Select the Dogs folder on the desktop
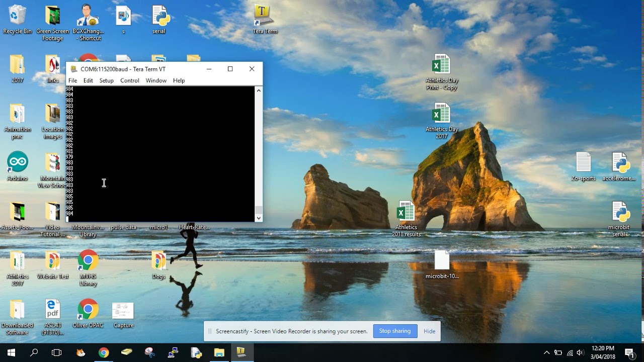Viewport: 644px width, 362px height. [158, 264]
